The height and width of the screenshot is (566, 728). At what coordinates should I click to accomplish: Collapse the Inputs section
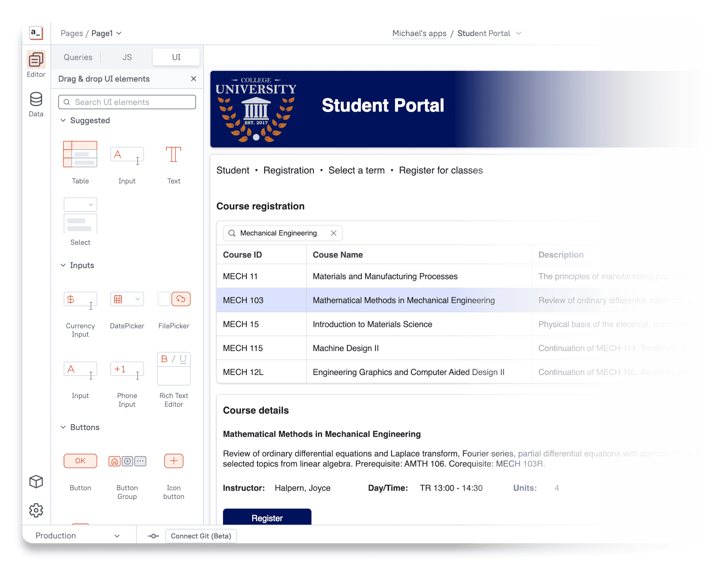[63, 265]
